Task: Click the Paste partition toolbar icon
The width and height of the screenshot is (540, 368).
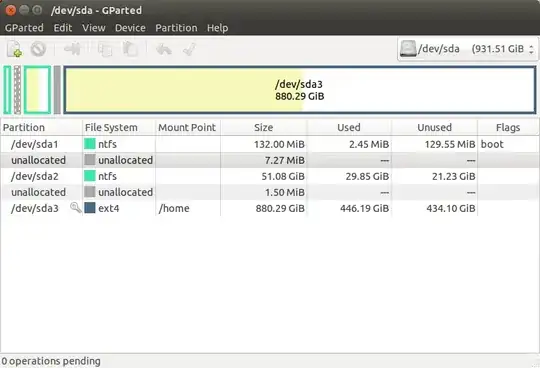Action: pos(130,49)
